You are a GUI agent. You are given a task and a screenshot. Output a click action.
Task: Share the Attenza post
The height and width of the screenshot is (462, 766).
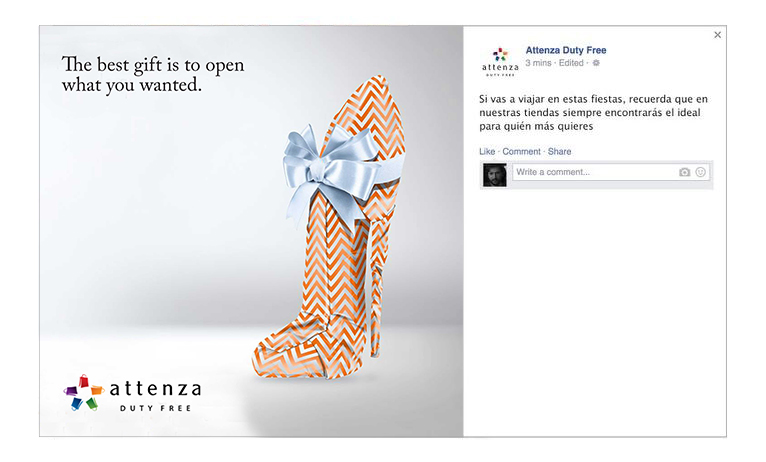[559, 151]
